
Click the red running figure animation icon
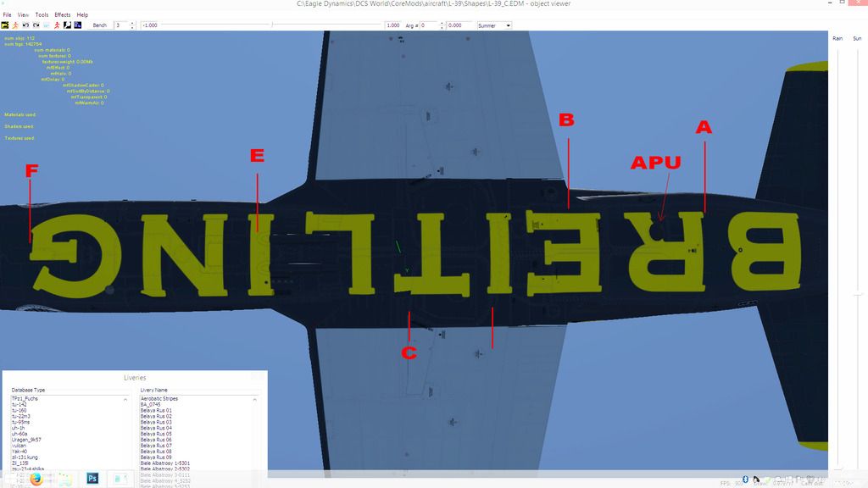coord(57,25)
